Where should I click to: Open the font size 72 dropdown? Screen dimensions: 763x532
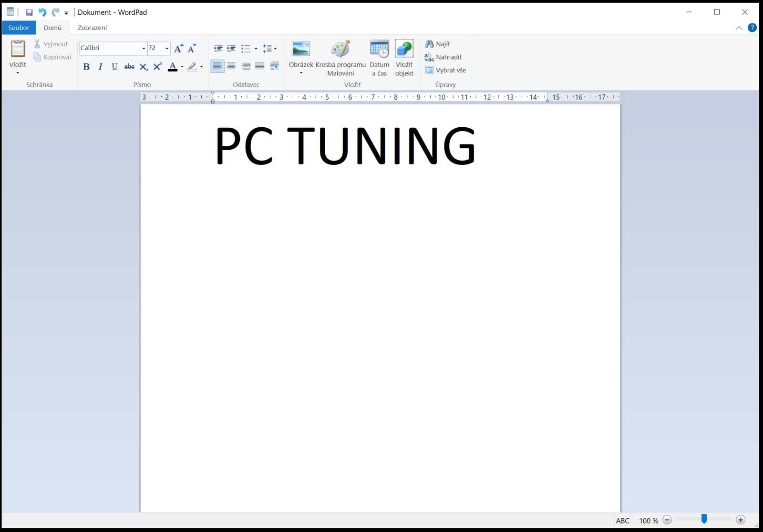coord(166,48)
